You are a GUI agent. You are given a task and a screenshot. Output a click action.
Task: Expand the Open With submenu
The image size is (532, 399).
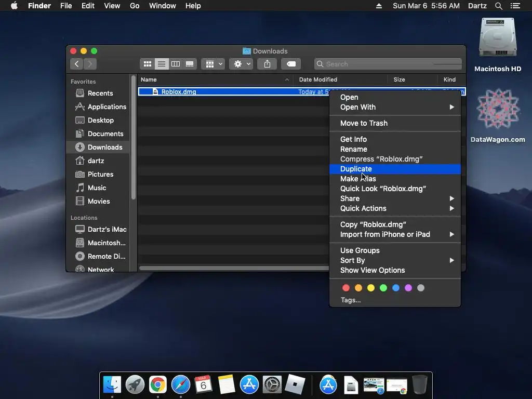395,107
